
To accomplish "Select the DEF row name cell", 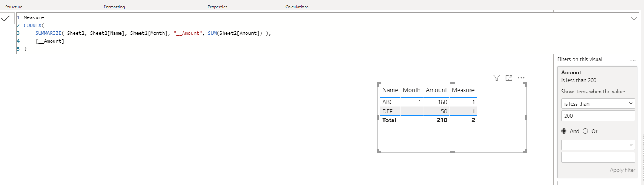I will [x=387, y=111].
